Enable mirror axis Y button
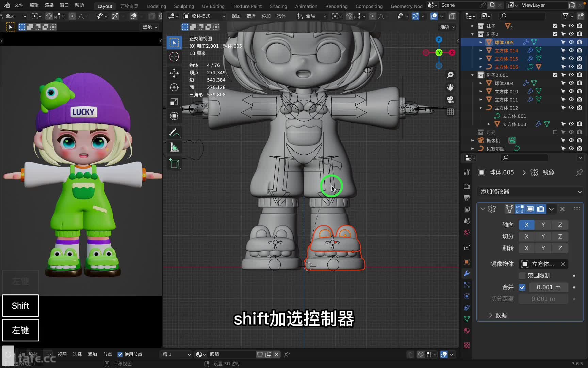 (x=543, y=225)
